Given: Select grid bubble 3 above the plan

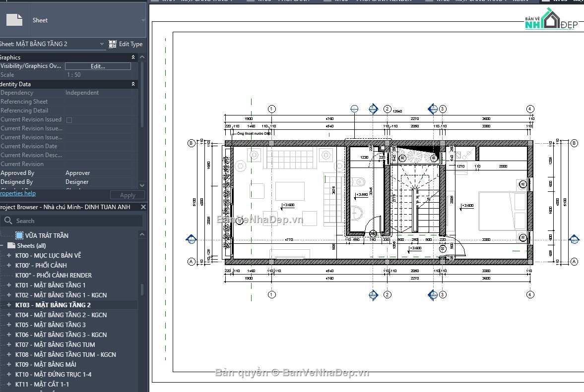Looking at the screenshot, I should click(x=443, y=109).
